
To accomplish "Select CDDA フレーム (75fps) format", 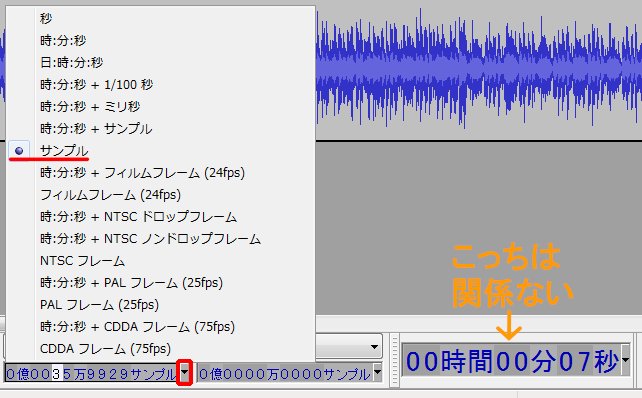I will pos(161,349).
